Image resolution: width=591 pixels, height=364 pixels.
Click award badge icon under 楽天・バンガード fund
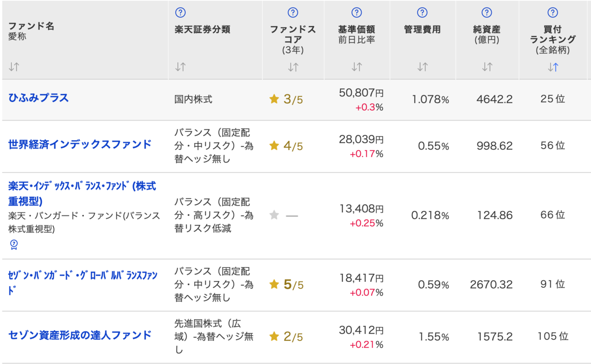click(x=14, y=244)
